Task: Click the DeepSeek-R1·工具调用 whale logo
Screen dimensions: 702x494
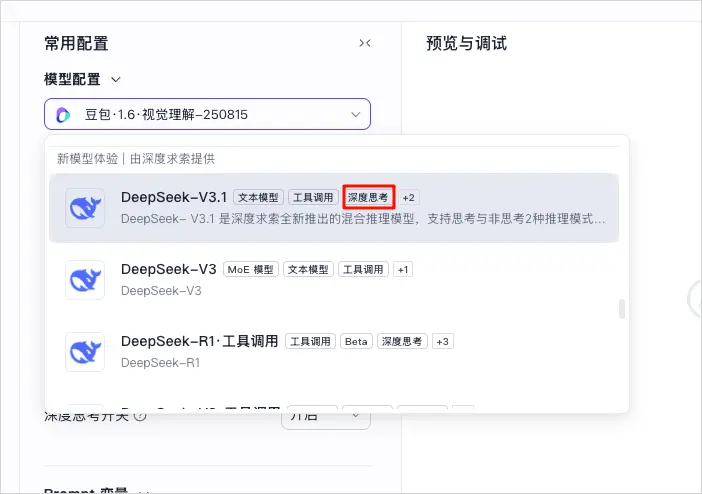Action: (x=85, y=352)
